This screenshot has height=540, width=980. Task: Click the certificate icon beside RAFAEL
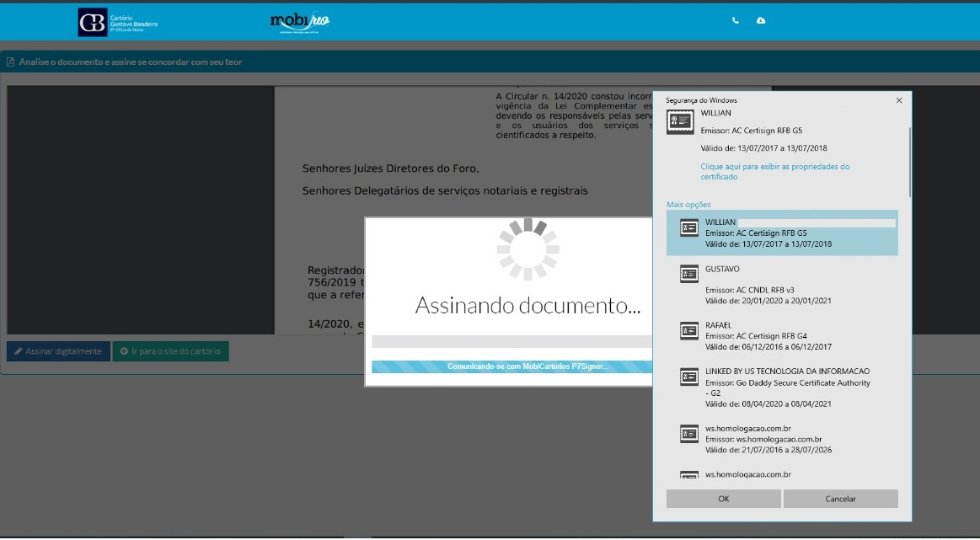tap(688, 330)
